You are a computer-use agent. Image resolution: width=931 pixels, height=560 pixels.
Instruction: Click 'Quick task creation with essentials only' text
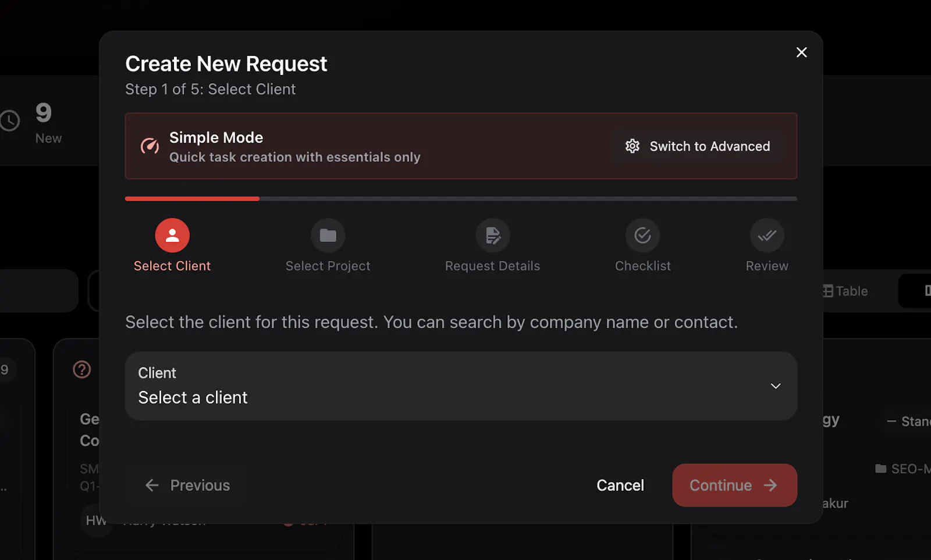pos(295,157)
